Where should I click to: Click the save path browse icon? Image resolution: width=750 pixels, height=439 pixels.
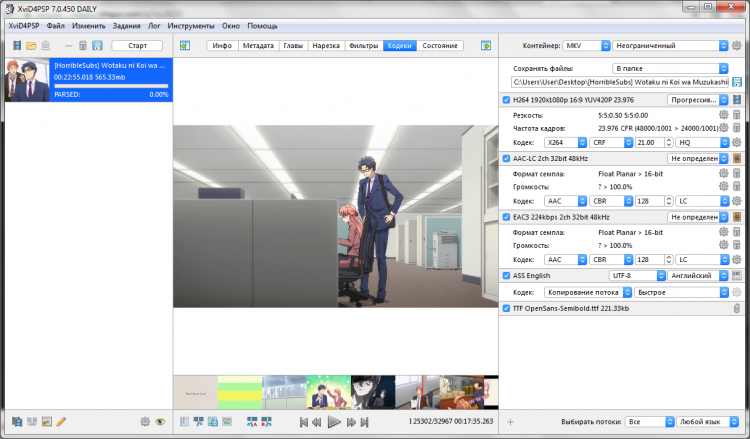click(x=737, y=82)
